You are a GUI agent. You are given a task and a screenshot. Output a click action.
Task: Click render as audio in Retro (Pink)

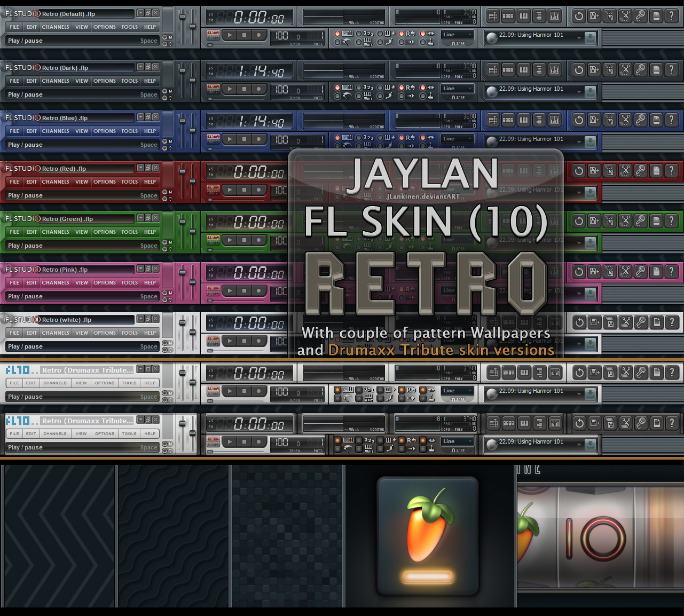point(610,272)
